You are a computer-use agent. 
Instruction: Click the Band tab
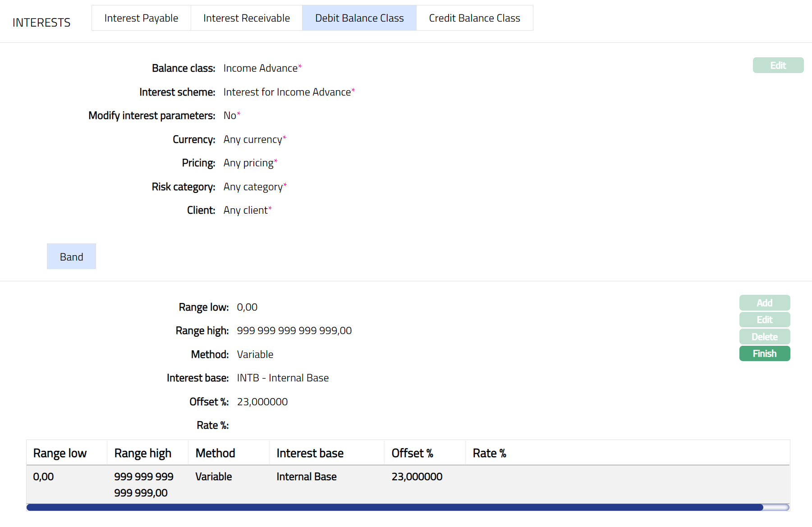point(71,257)
